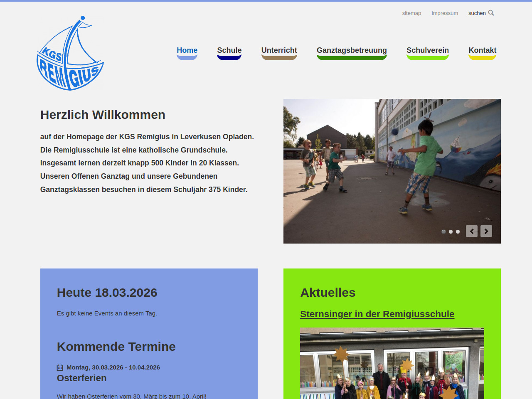Advance slideshow with right arrow button
Screen dimensions: 532x399
[486, 231]
